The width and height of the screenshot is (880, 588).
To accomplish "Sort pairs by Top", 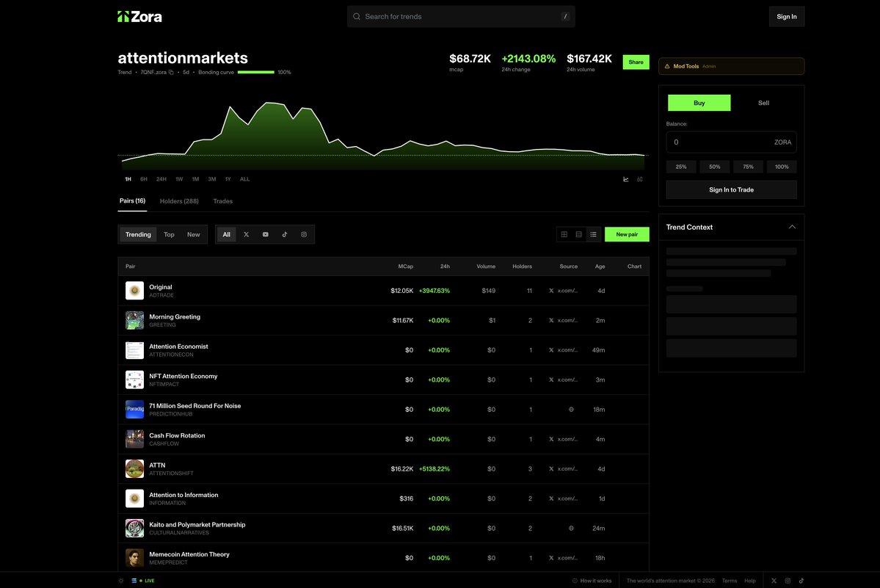I will (x=169, y=234).
